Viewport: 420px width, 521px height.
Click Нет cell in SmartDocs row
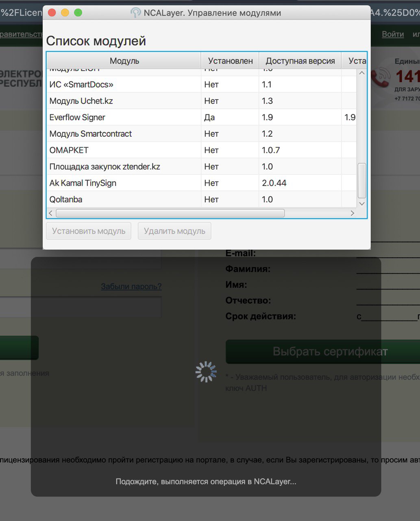point(230,84)
